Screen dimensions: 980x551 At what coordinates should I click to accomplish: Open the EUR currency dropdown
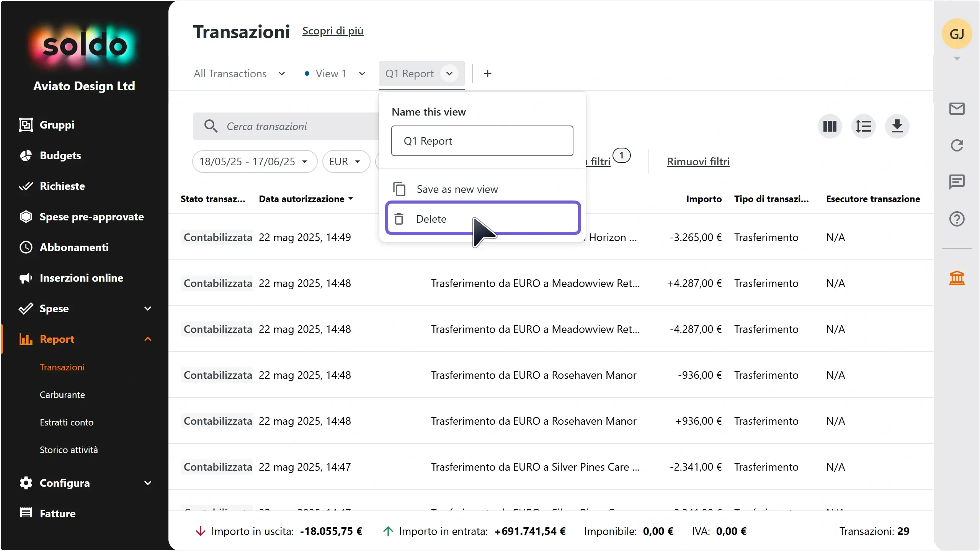[x=346, y=161]
